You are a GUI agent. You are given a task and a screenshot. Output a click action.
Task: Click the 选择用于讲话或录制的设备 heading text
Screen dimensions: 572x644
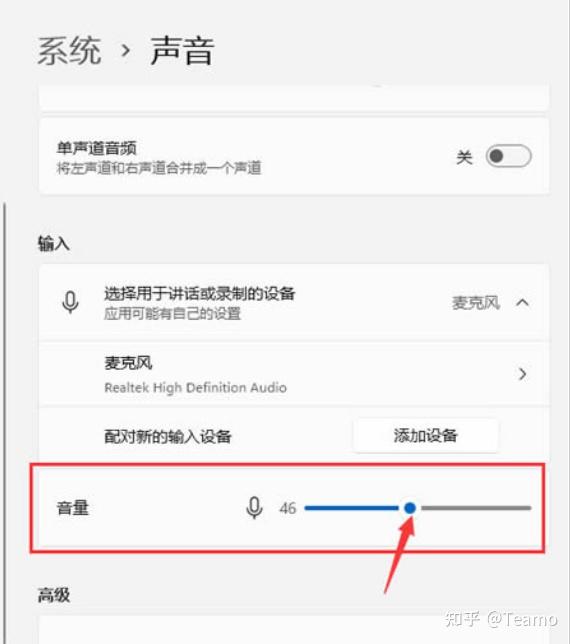[x=200, y=293]
